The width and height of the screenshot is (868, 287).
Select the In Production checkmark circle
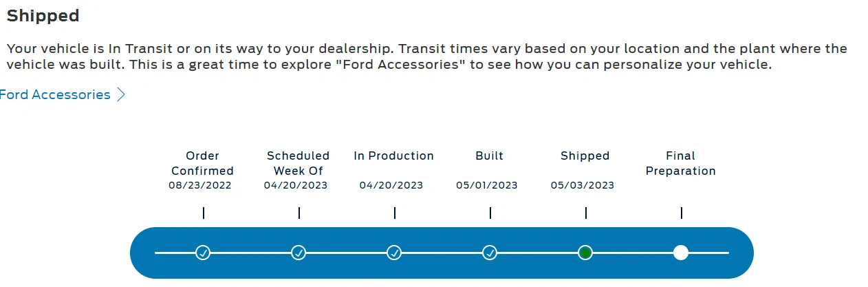(x=394, y=253)
